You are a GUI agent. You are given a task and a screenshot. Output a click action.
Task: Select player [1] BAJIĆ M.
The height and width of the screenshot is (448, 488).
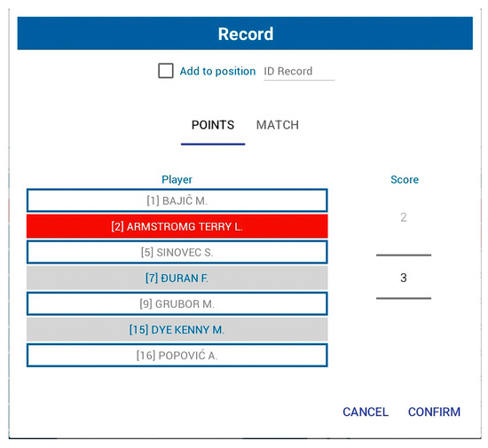point(177,200)
